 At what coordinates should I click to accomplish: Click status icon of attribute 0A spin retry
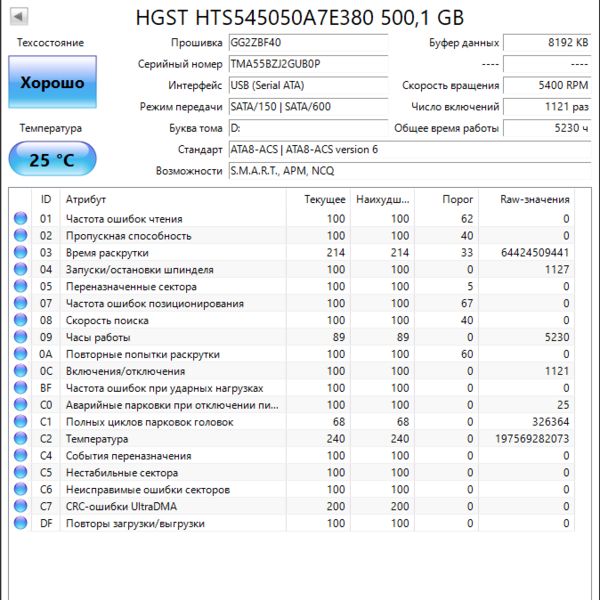(x=20, y=354)
